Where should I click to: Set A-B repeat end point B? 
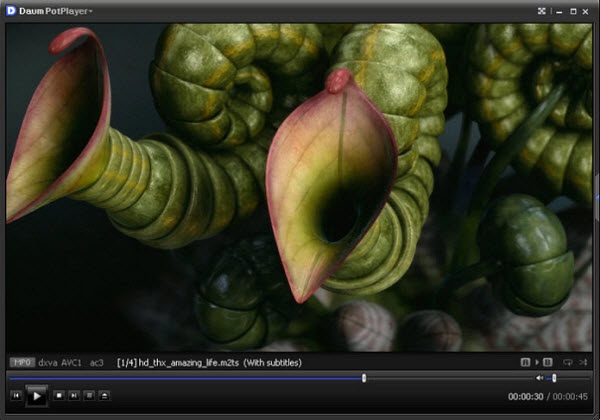click(547, 362)
